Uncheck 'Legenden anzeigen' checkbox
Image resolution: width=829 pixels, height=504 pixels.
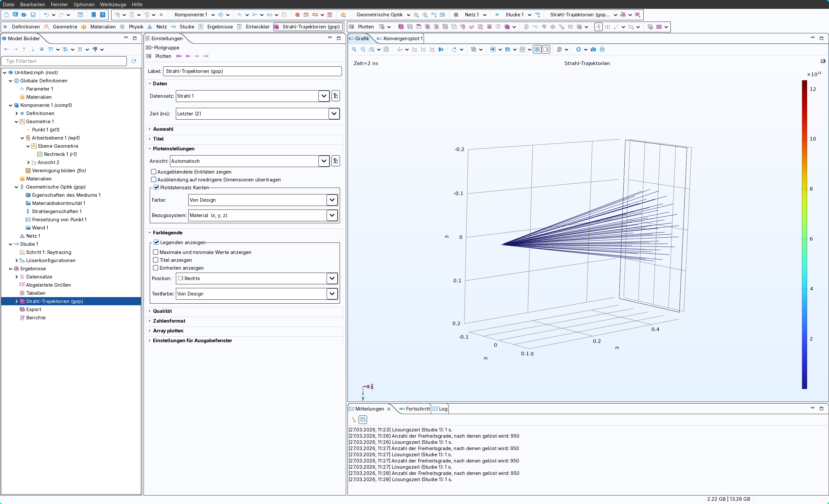coord(157,242)
